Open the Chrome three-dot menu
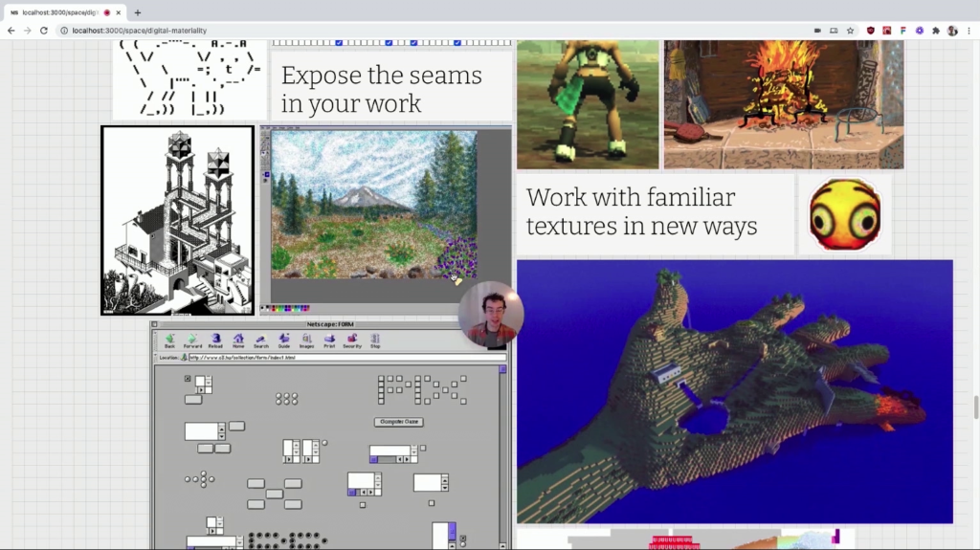The width and height of the screenshot is (980, 550). pyautogui.click(x=969, y=31)
